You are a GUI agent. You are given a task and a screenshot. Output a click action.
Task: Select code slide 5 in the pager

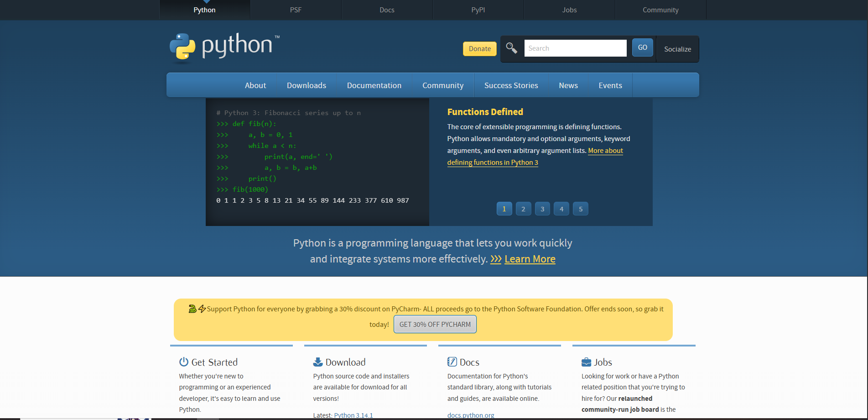581,209
